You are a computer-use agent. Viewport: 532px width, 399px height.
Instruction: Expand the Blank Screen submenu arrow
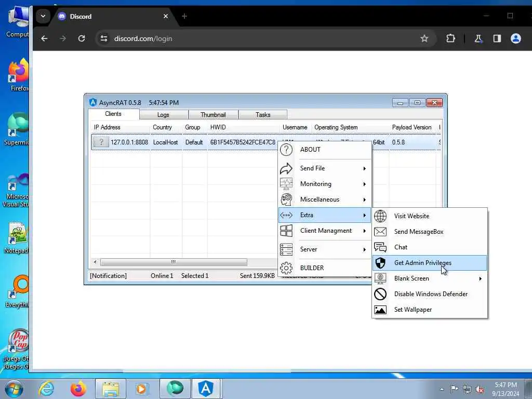pyautogui.click(x=481, y=279)
